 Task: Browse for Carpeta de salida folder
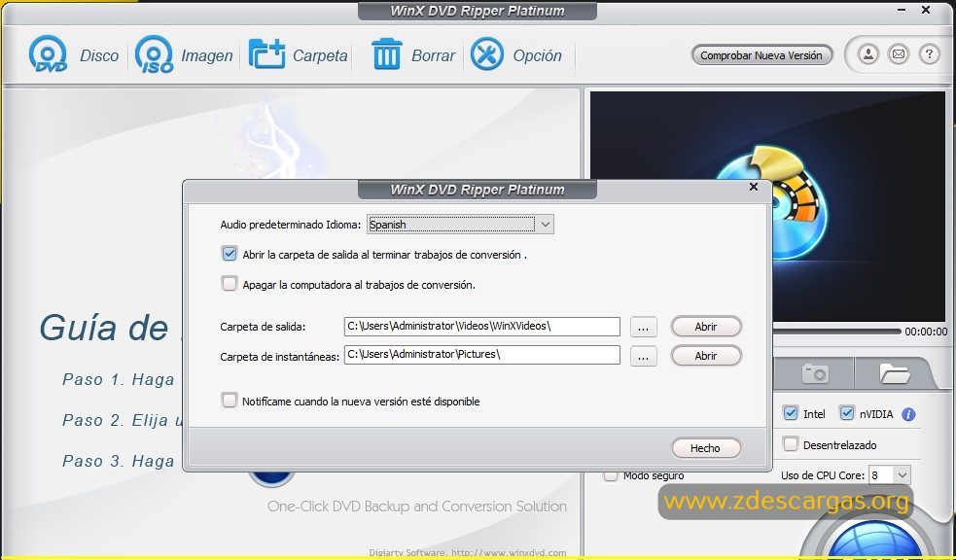click(x=643, y=328)
